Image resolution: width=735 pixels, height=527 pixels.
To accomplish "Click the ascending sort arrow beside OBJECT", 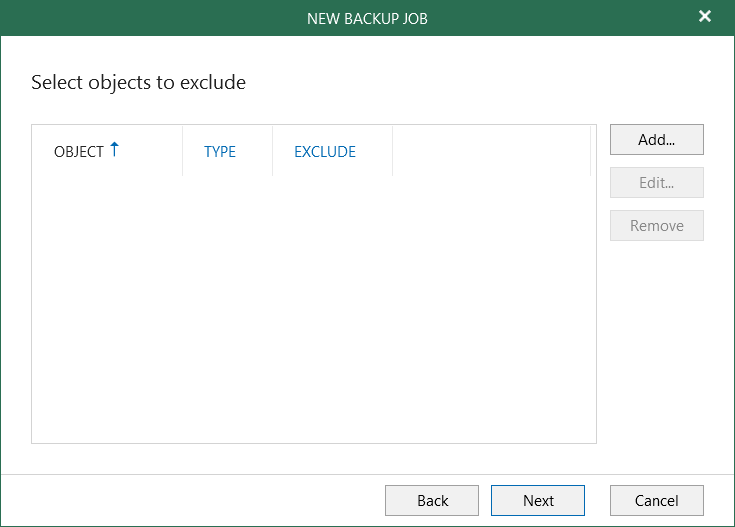I will [x=114, y=150].
